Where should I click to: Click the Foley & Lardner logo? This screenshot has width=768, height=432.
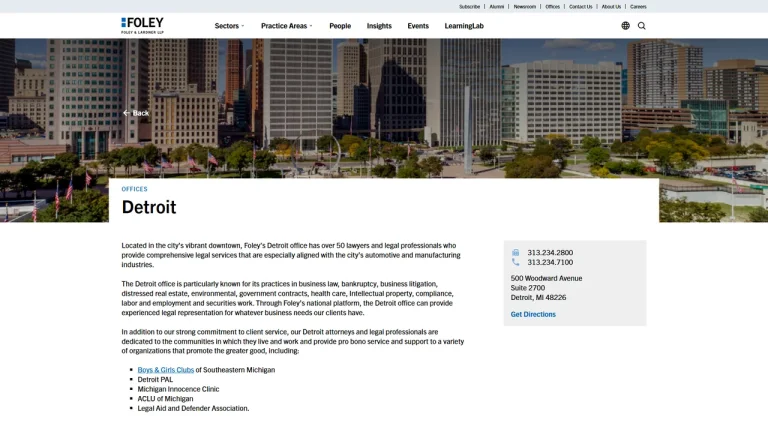[143, 25]
